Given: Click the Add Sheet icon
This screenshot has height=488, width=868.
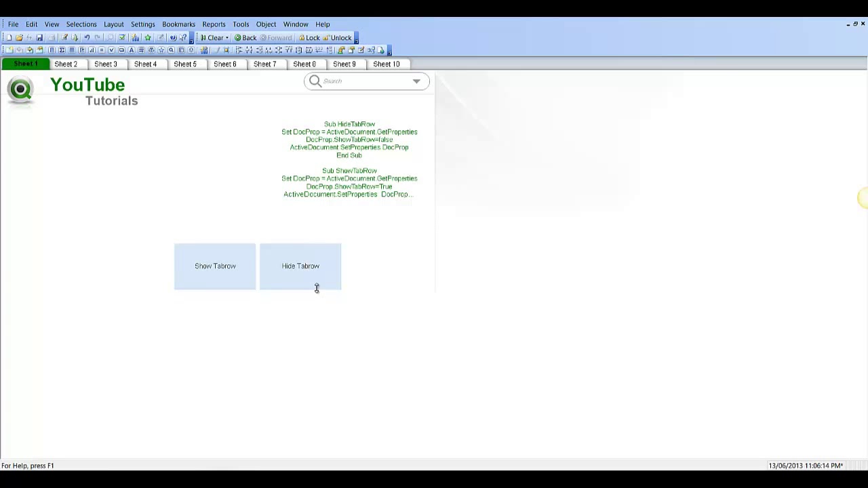Looking at the screenshot, I should 9,50.
